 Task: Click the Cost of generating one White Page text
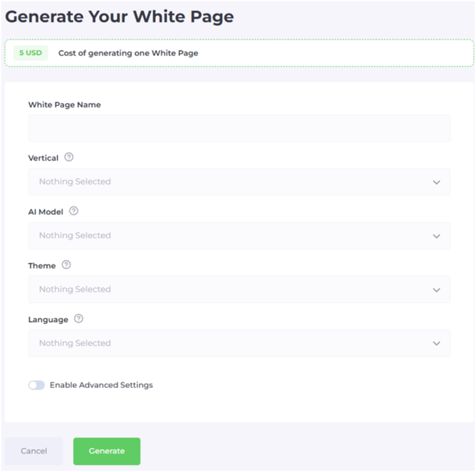pos(128,53)
